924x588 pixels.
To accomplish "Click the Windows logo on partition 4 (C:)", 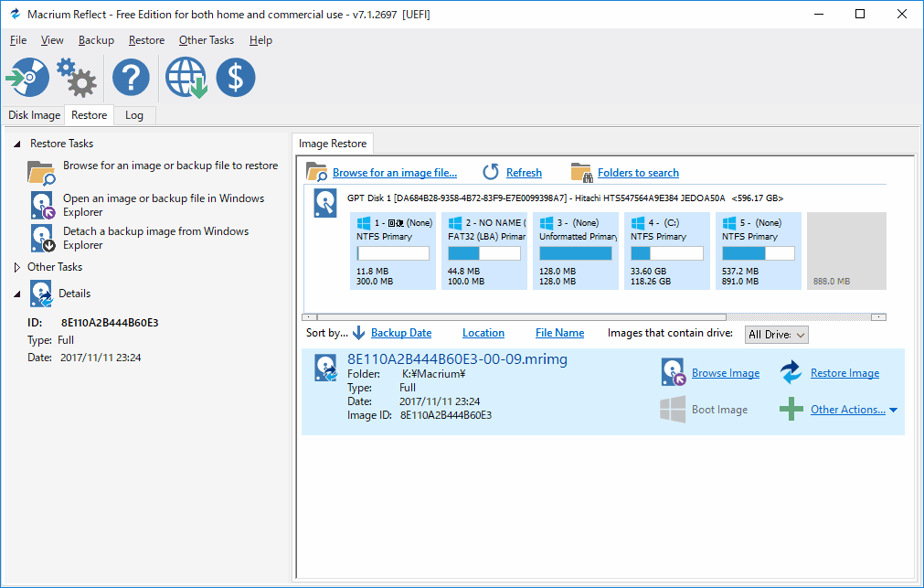I will 638,223.
